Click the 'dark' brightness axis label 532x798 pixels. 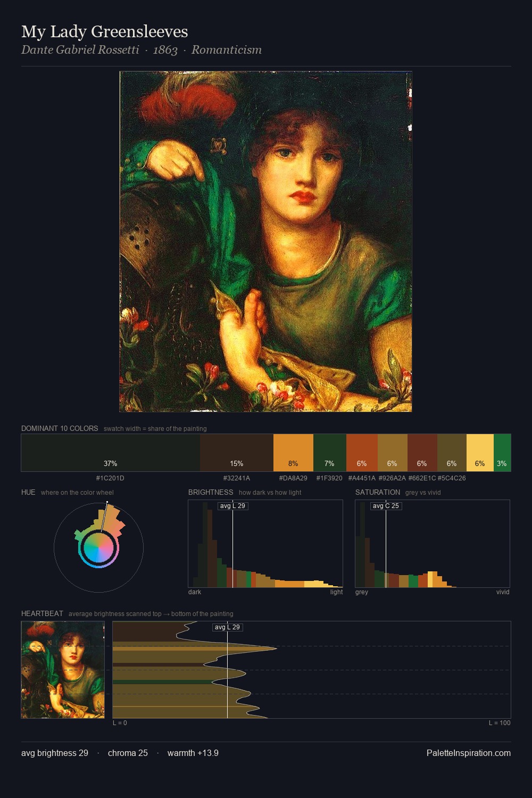point(195,592)
